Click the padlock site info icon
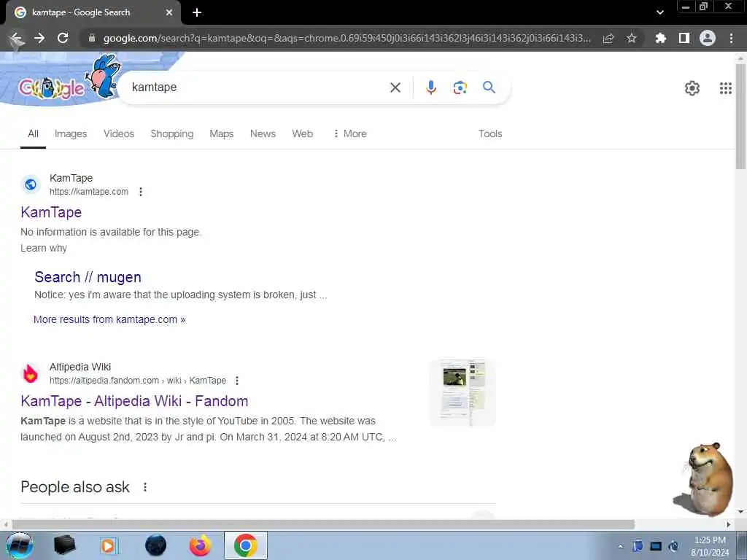 coord(92,38)
